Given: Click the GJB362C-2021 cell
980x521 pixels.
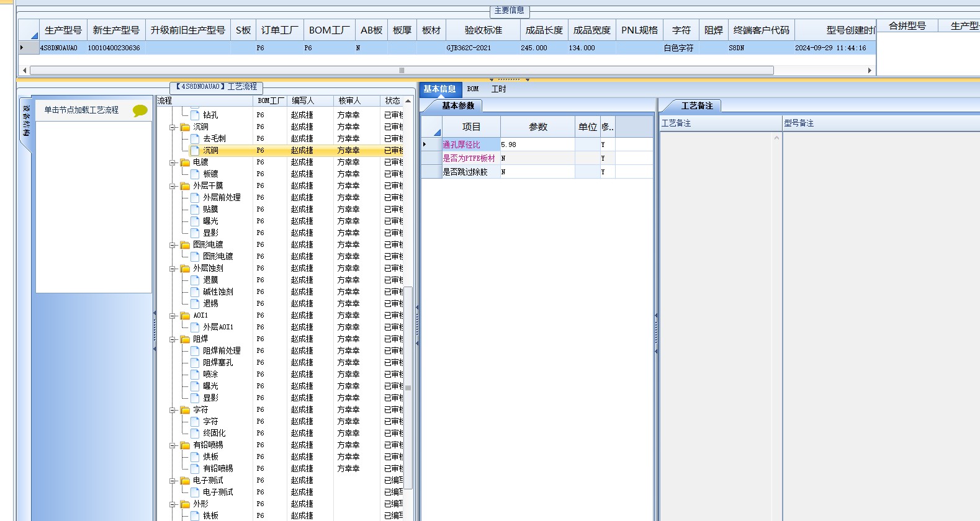Looking at the screenshot, I should [483, 48].
